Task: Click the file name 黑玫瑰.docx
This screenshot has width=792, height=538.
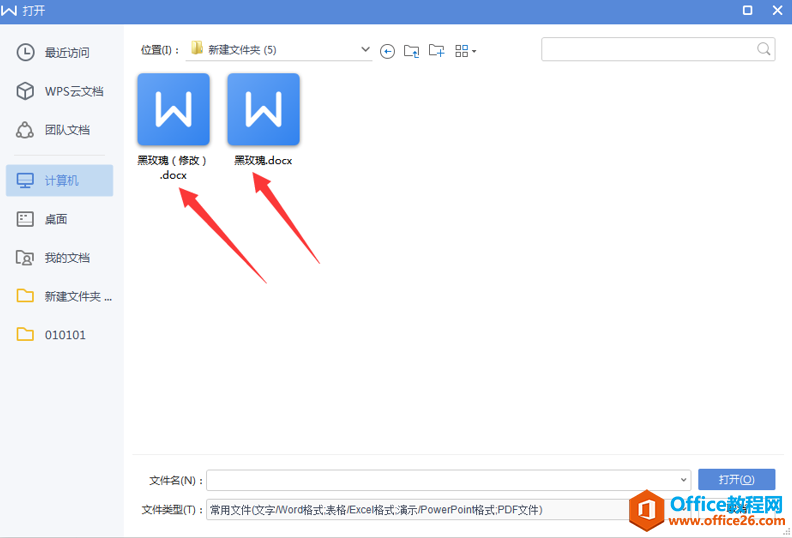Action: click(x=263, y=161)
